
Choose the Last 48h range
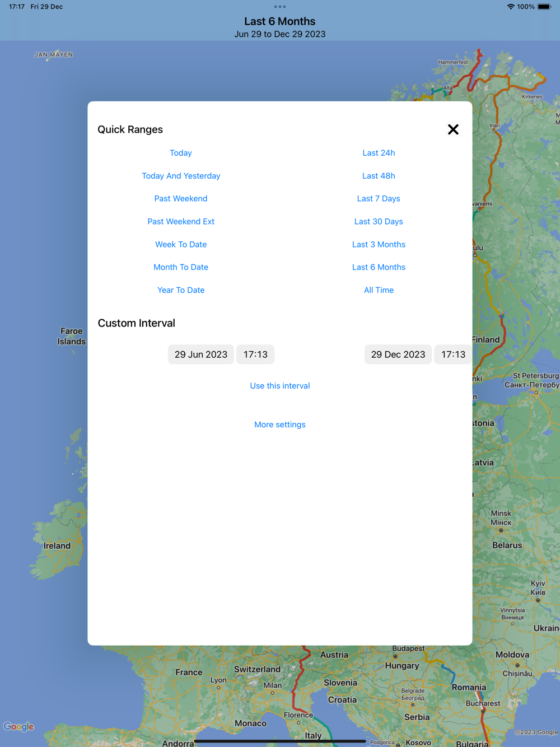(379, 176)
